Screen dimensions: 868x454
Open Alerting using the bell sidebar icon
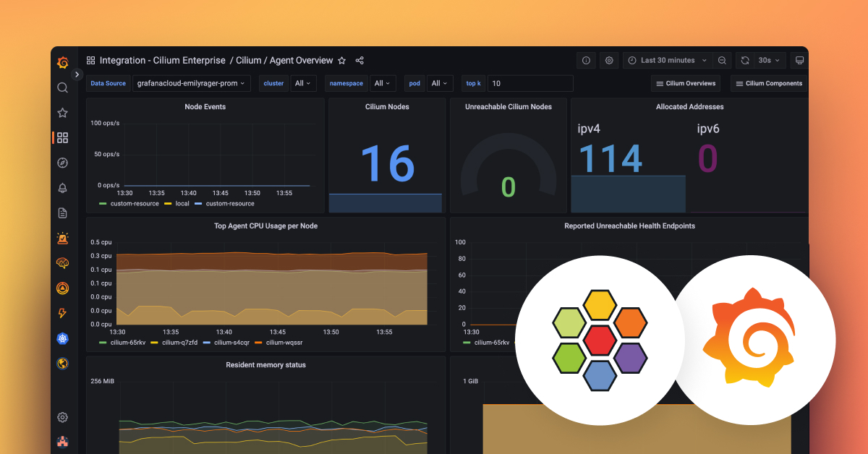62,187
